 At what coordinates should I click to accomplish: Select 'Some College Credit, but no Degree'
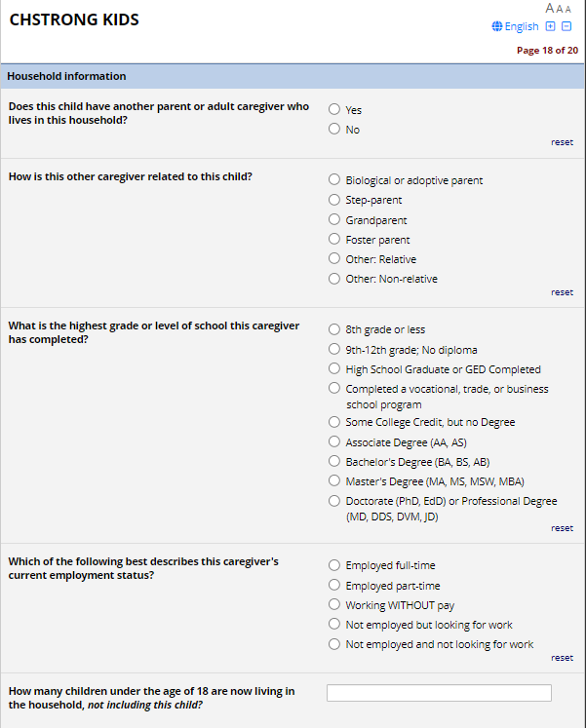[x=334, y=423]
